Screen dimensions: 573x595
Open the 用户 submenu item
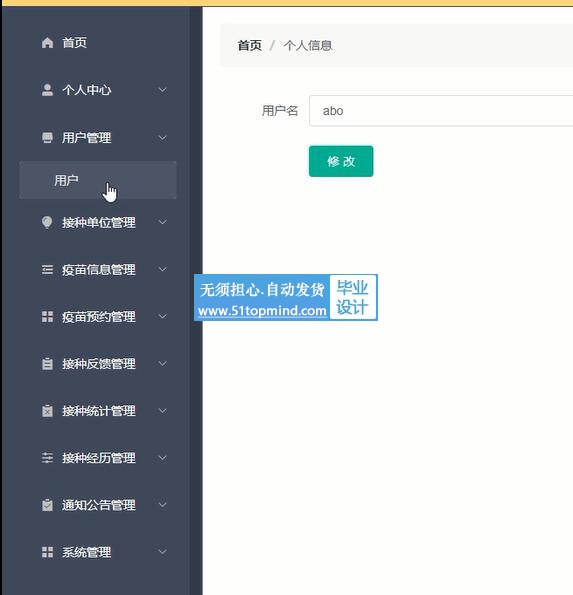98,180
